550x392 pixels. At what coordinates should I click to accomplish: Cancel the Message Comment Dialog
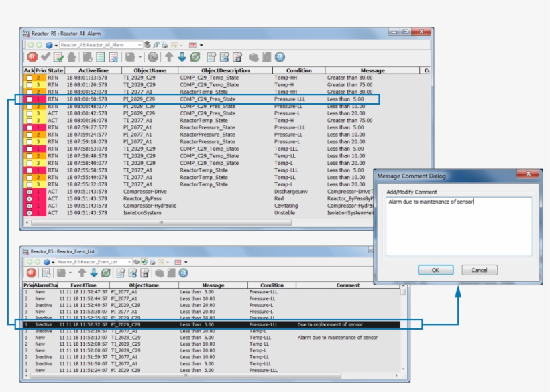(x=480, y=270)
